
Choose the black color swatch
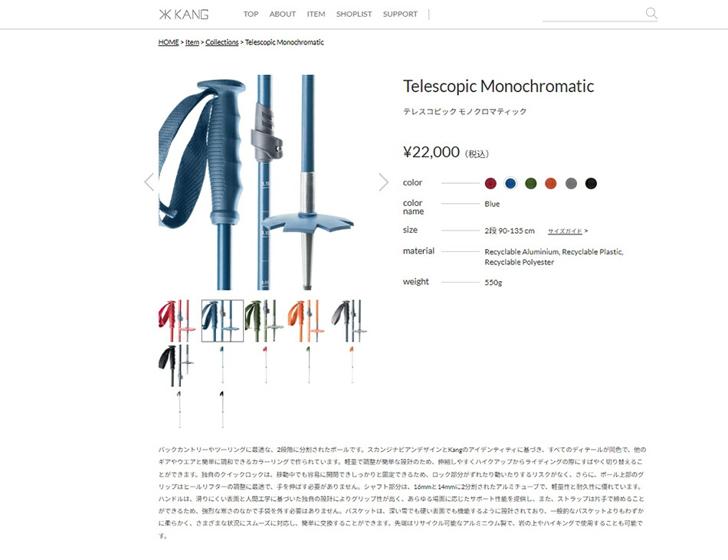(591, 183)
